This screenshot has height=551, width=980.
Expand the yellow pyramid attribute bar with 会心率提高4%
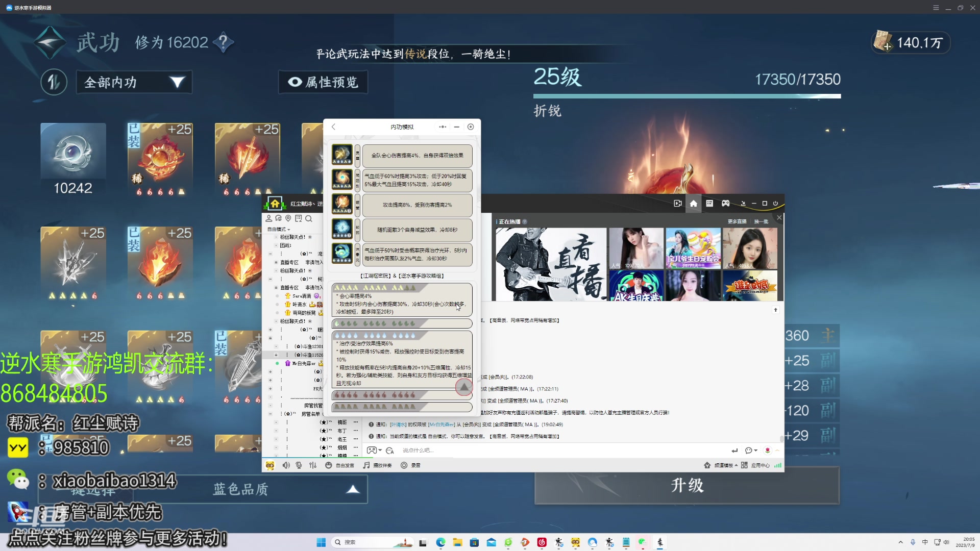click(x=402, y=300)
